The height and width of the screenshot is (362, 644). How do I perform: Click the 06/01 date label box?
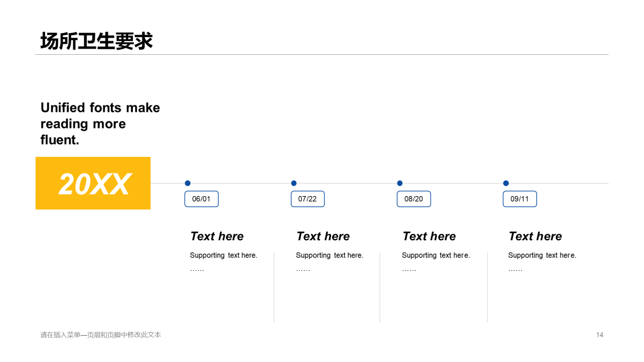coord(201,199)
